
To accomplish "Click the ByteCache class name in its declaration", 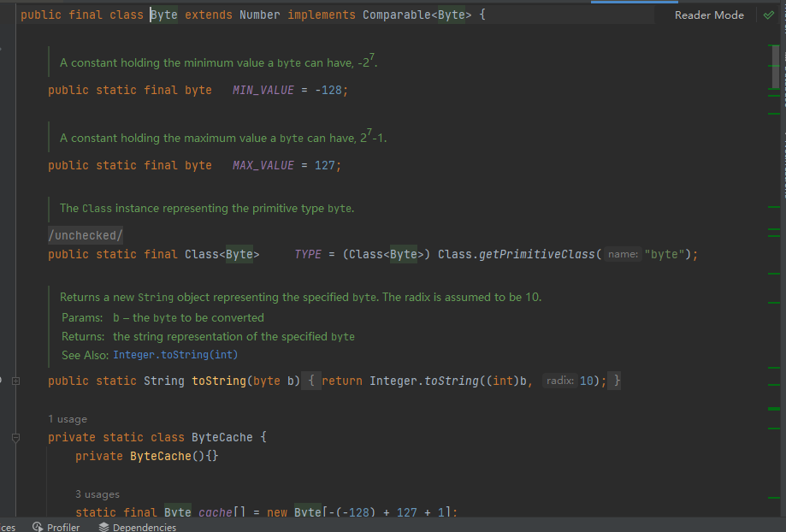I will [222, 437].
